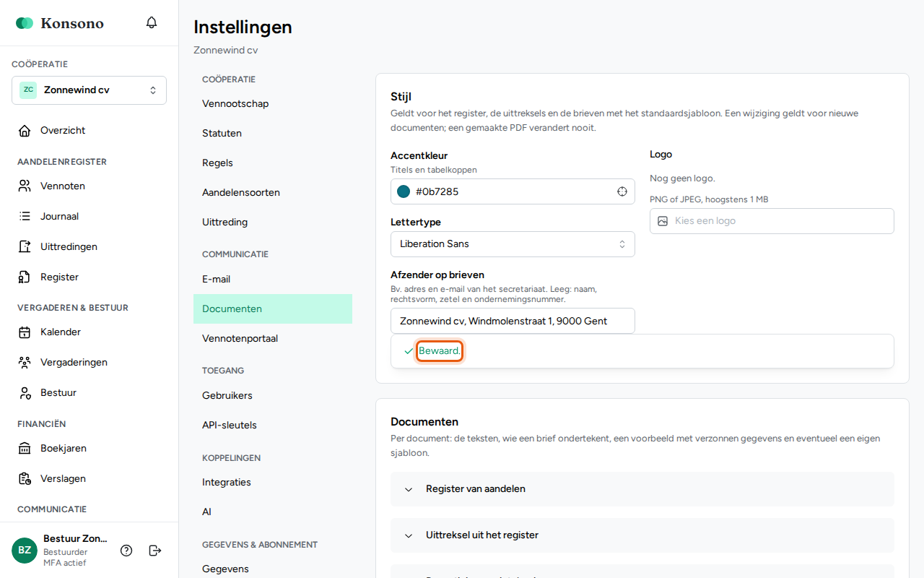Screen dimensions: 924x578
Task: Open Vennootschap settings
Action: point(273,104)
